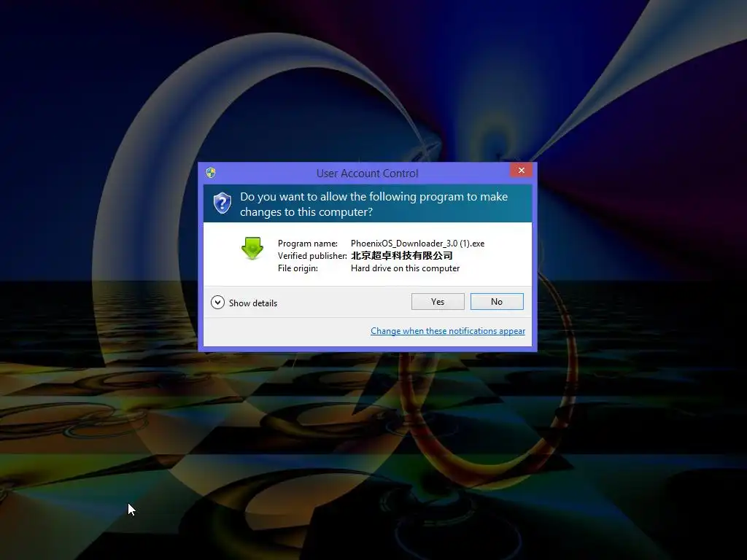
Task: Click the green download arrow program icon
Action: tap(252, 248)
